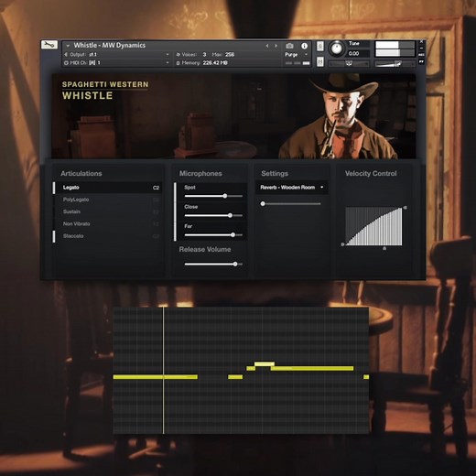Click the velocity curve bottom-left handle
476x476 pixels.
[342, 244]
